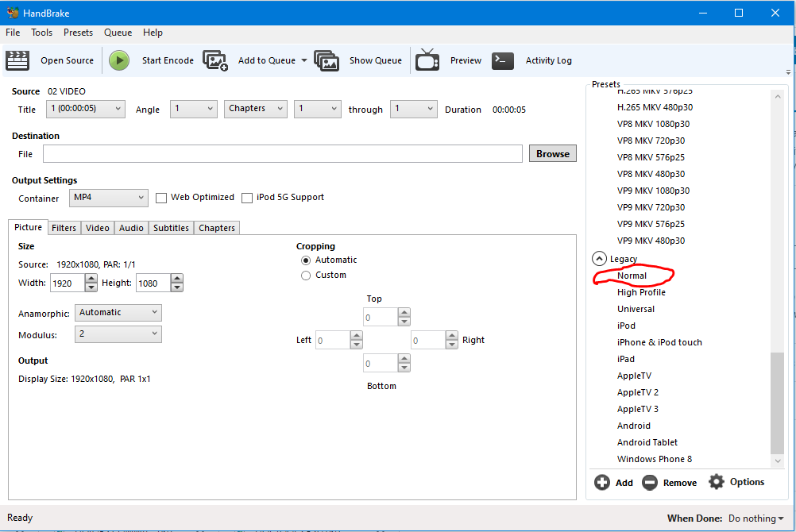The image size is (796, 532).
Task: Select the Normal legacy preset
Action: (x=632, y=276)
